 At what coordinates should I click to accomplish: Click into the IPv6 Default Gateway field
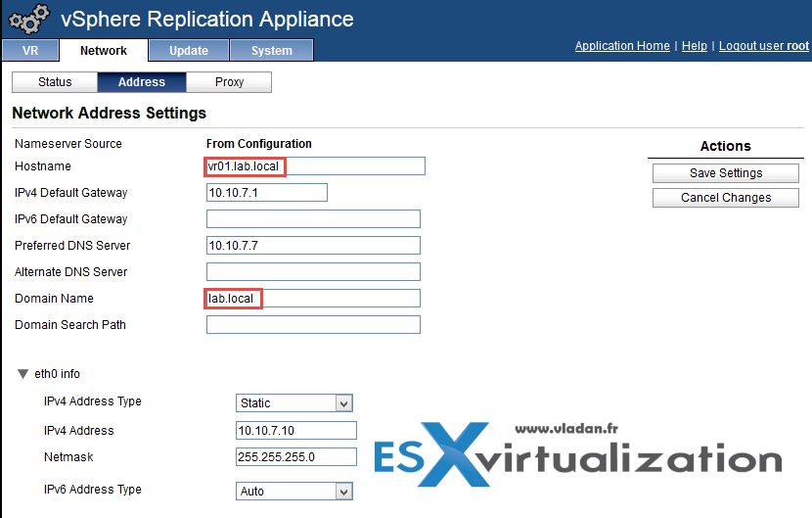(x=313, y=218)
